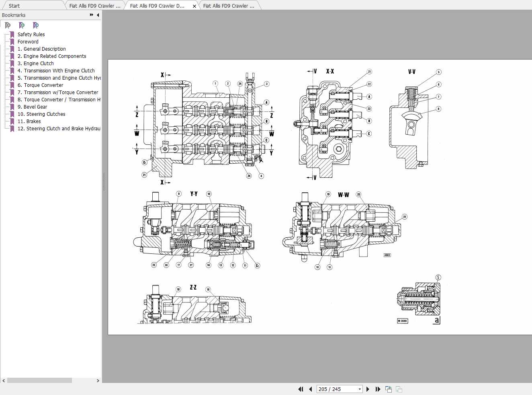Click the go-to bookmark arrow icon

coord(36,25)
